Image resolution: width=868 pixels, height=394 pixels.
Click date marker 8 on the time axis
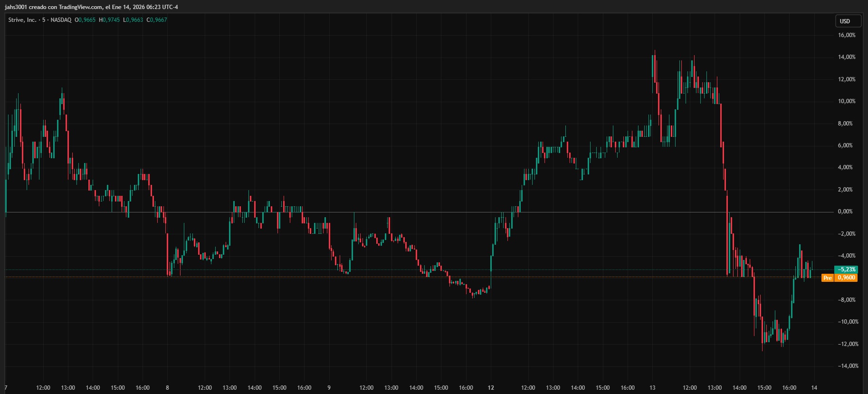tap(167, 388)
